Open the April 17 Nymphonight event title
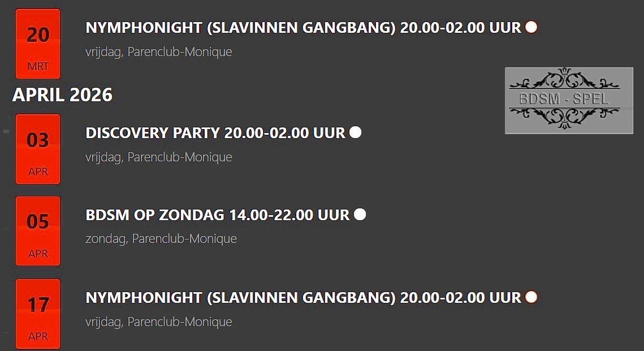This screenshot has height=351, width=644. pyautogui.click(x=302, y=298)
